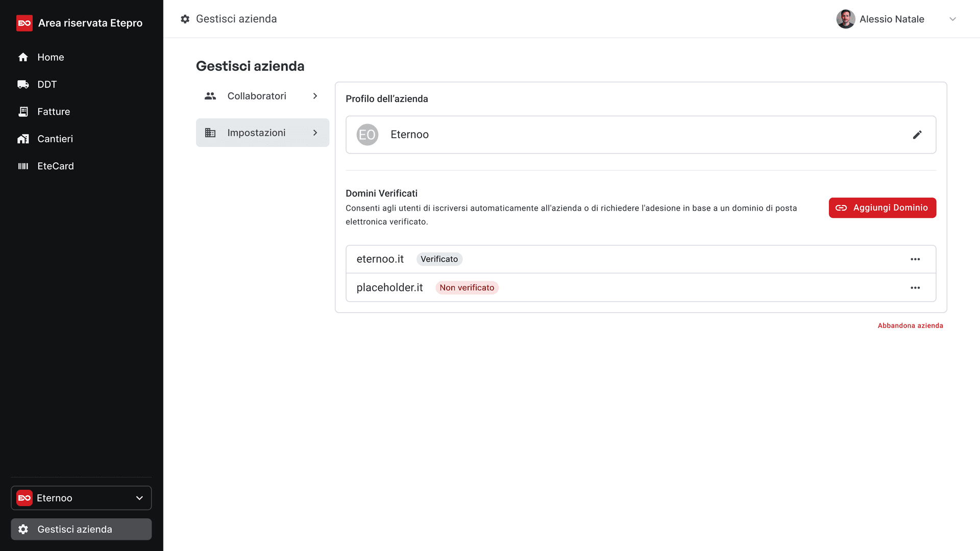
Task: Click the EteCard barcode icon
Action: click(x=23, y=166)
